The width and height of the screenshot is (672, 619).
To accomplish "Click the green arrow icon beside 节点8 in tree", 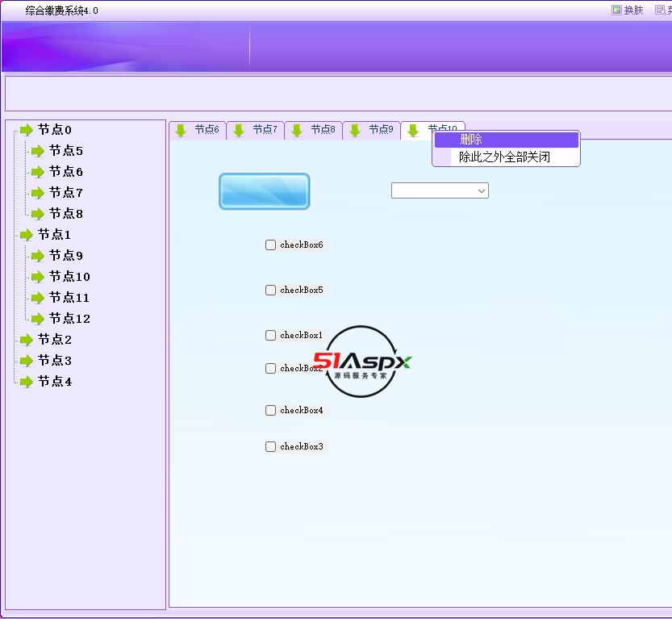I will tap(38, 214).
